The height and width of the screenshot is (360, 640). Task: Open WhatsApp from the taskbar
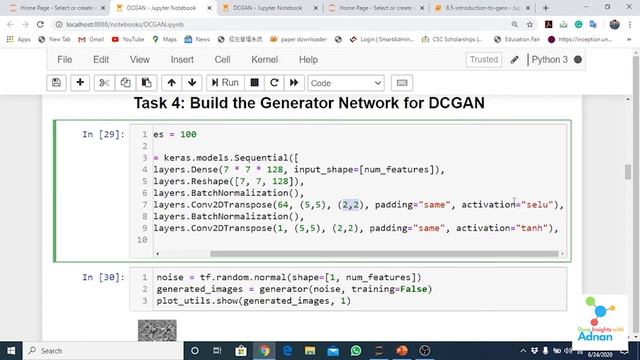pos(356,351)
